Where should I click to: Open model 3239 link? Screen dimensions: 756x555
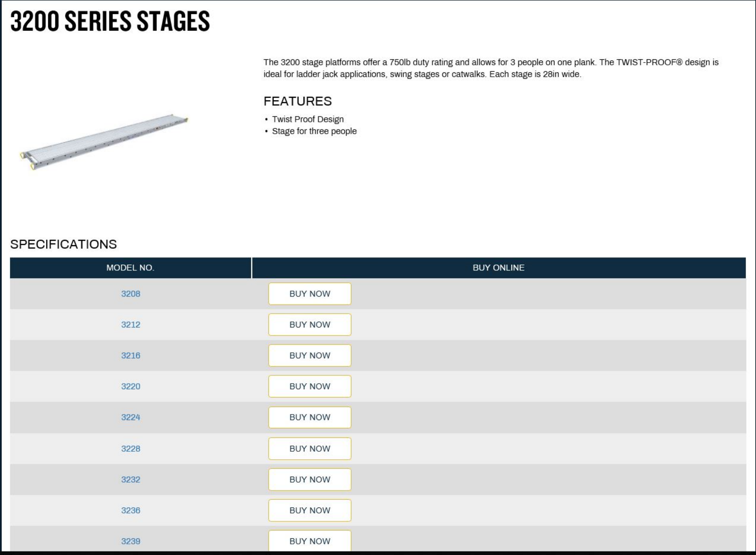(x=131, y=541)
